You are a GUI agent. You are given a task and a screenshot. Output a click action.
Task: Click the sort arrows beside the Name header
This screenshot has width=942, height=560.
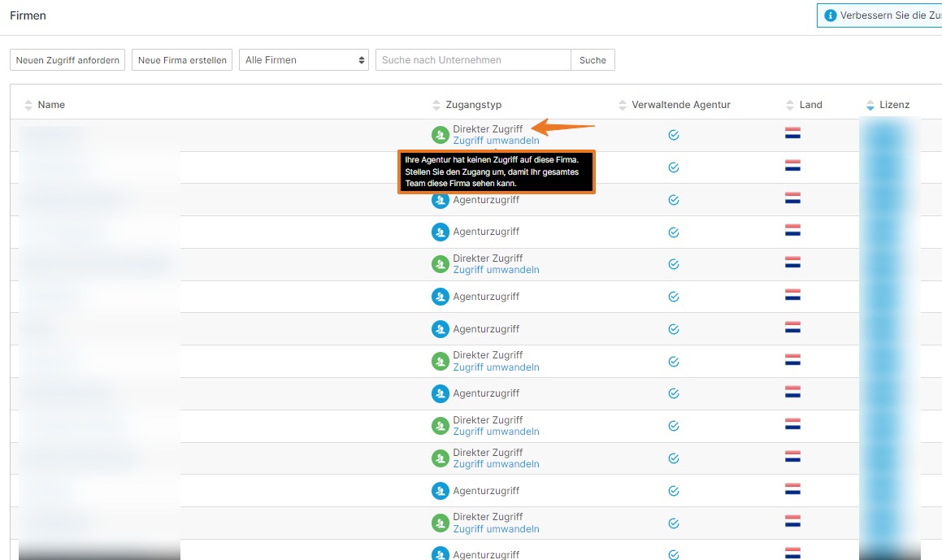coord(28,105)
